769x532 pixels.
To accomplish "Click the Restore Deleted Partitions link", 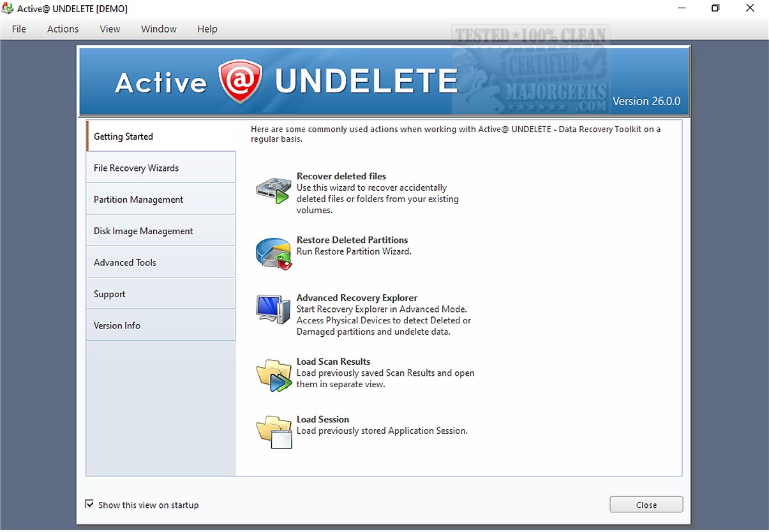I will coord(352,240).
